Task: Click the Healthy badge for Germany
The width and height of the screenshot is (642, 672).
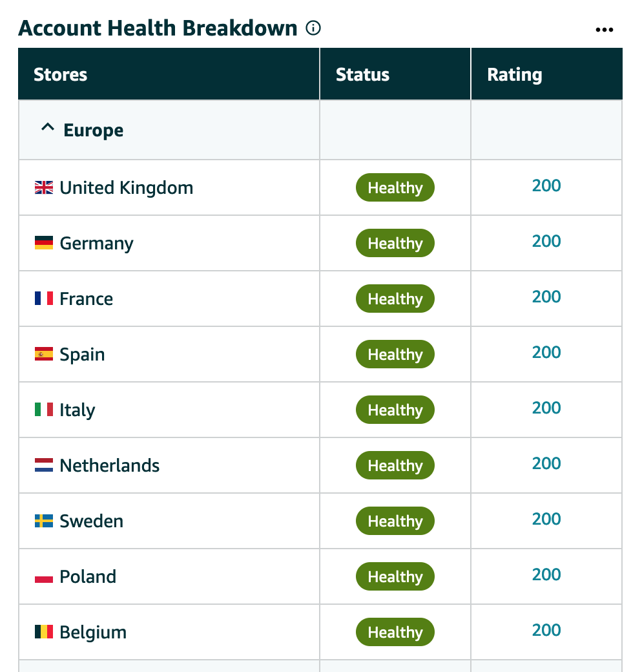Action: 395,243
